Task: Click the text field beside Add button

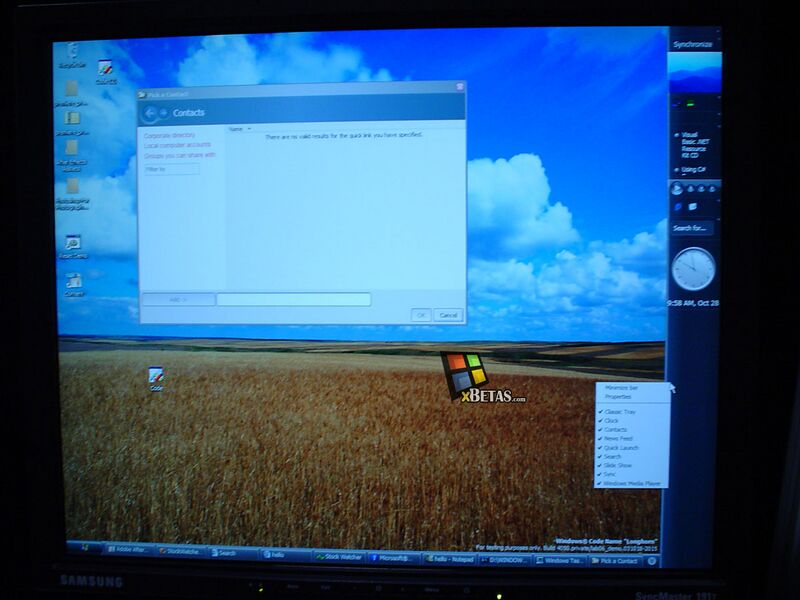Action: pyautogui.click(x=293, y=299)
